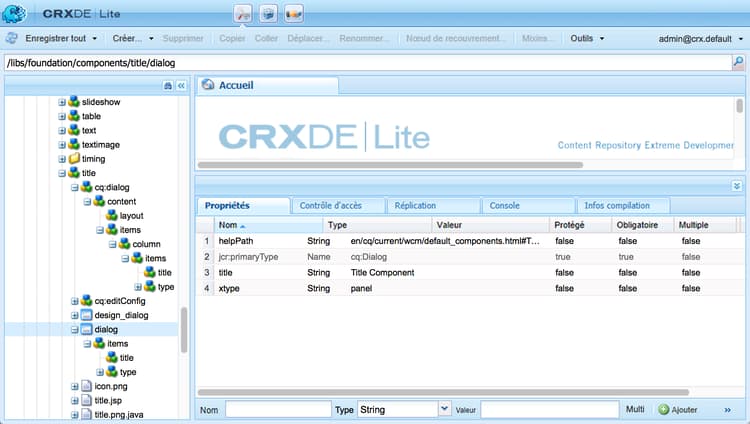This screenshot has width=750, height=424.
Task: Open the third orange header icon
Action: tap(294, 13)
